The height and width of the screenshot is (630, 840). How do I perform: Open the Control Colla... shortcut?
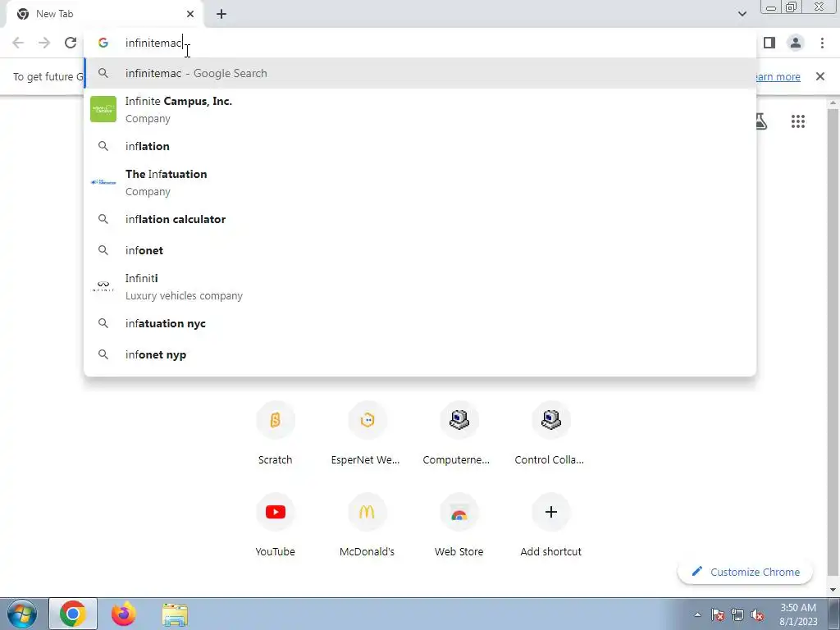[550, 435]
